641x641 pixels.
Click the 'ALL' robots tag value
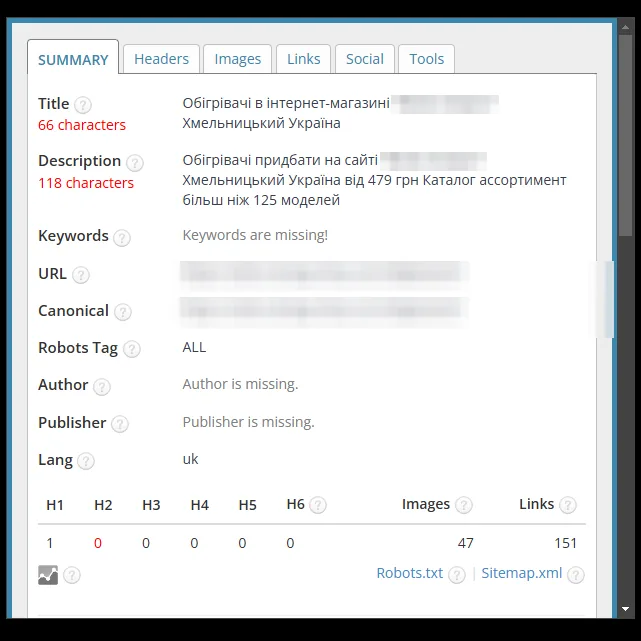click(194, 347)
